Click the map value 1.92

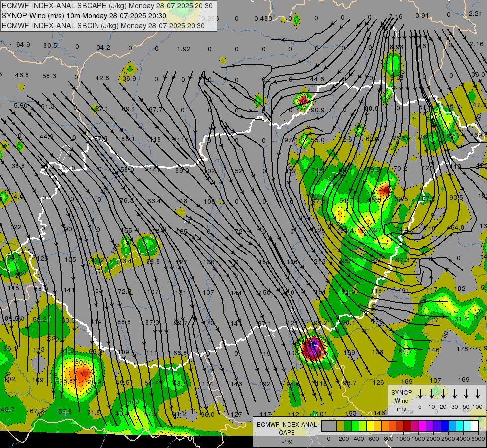[184, 49]
